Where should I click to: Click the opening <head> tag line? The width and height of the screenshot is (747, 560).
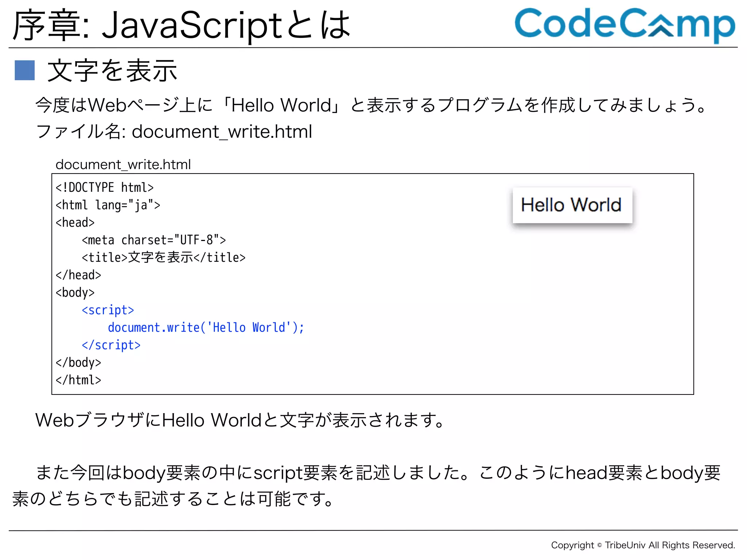[75, 222]
